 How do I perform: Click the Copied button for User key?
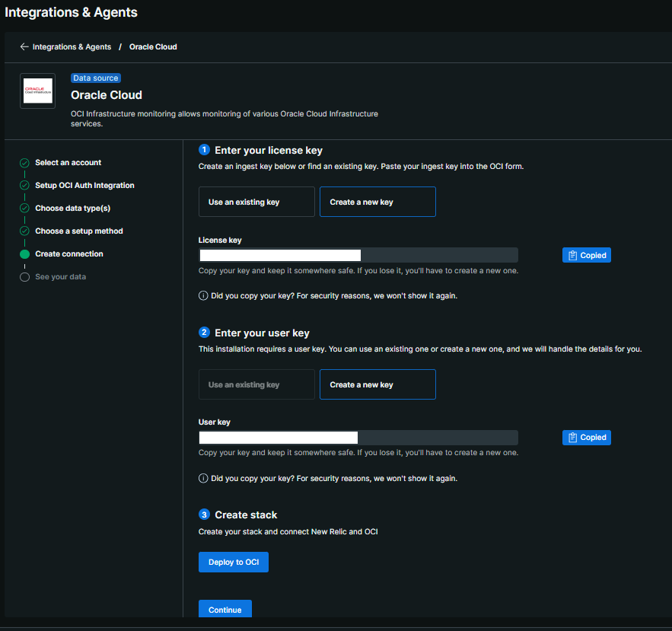coord(586,438)
